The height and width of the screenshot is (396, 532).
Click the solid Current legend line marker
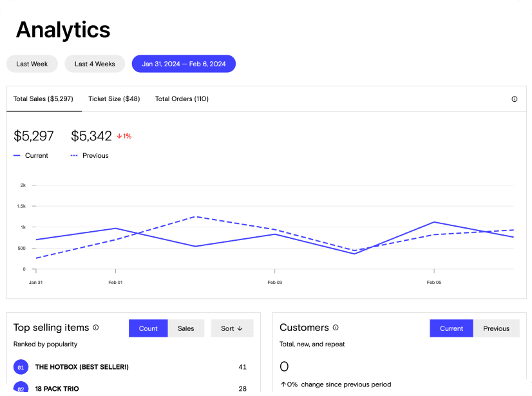click(x=17, y=155)
